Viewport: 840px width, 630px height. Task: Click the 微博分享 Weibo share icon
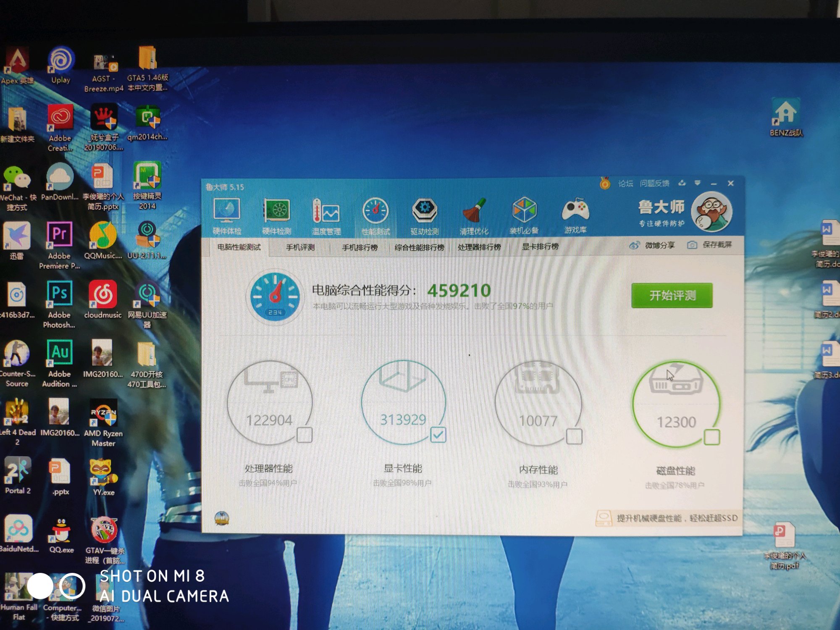pyautogui.click(x=634, y=245)
